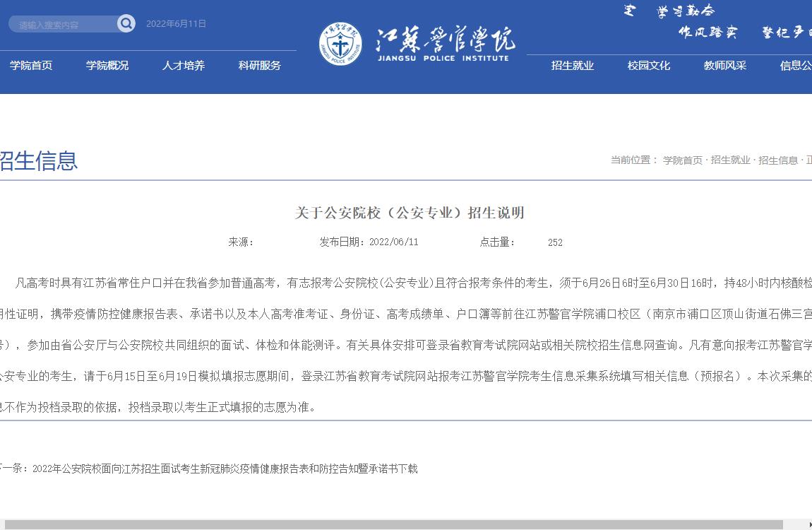Click the 招生信息 section heading
Viewport: 812px width, 530px height.
(38, 160)
